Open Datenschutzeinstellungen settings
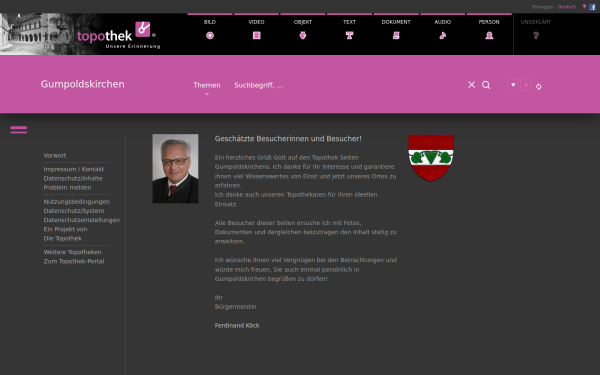 (x=82, y=220)
